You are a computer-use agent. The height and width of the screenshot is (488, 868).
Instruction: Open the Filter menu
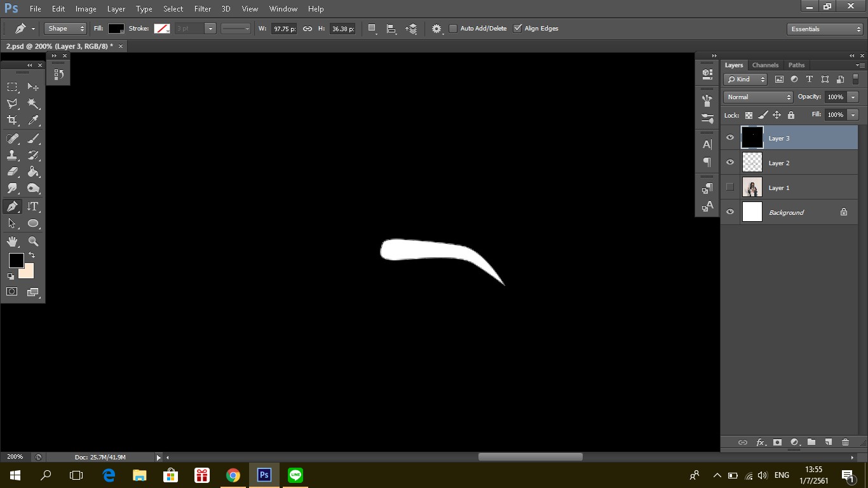(203, 9)
